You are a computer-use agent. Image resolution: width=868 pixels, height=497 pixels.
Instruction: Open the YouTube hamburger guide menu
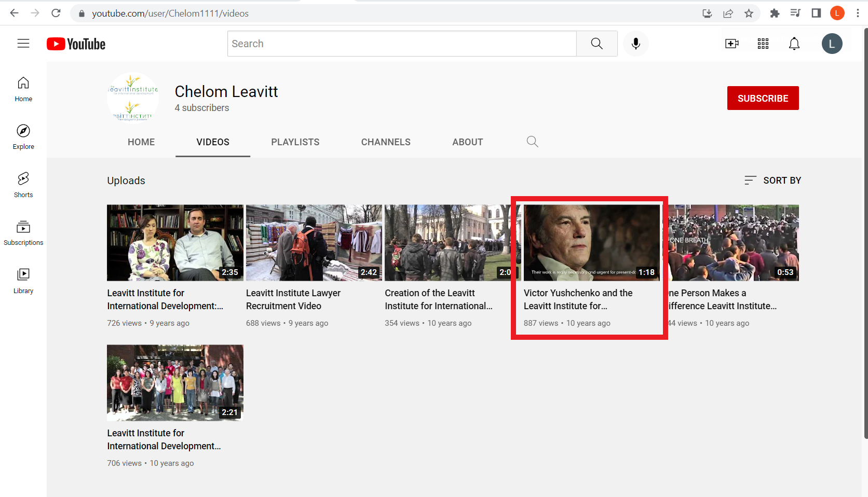[x=23, y=44]
